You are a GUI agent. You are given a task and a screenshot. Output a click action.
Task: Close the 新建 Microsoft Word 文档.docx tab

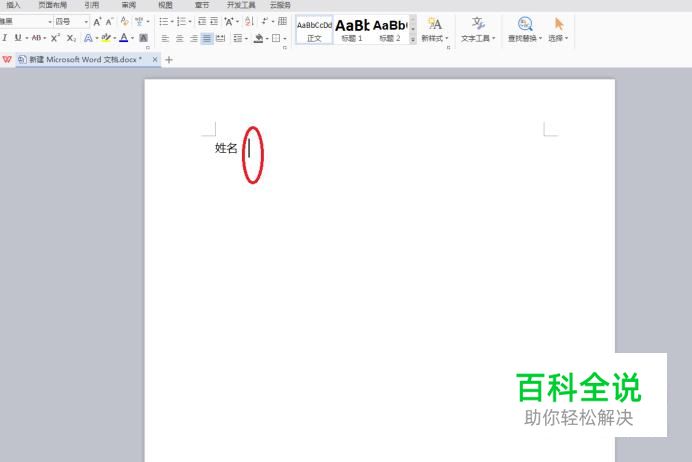point(154,59)
